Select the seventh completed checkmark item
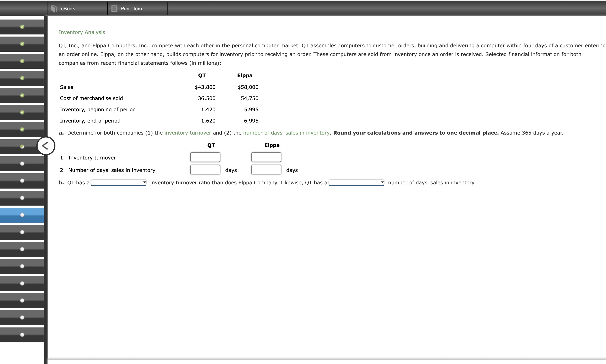606x364 pixels. pos(22,130)
